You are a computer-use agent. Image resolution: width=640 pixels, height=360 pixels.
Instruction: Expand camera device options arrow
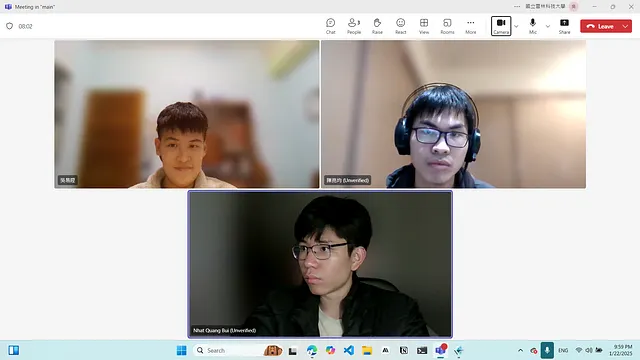516,26
